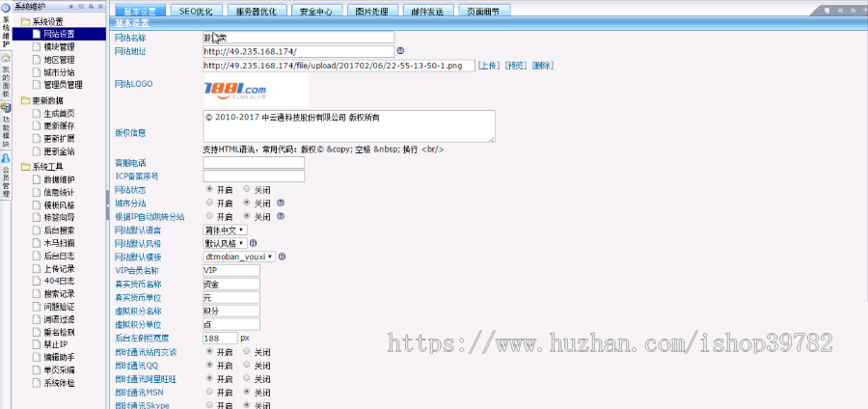Click 上传 link next to logo URL

click(489, 66)
